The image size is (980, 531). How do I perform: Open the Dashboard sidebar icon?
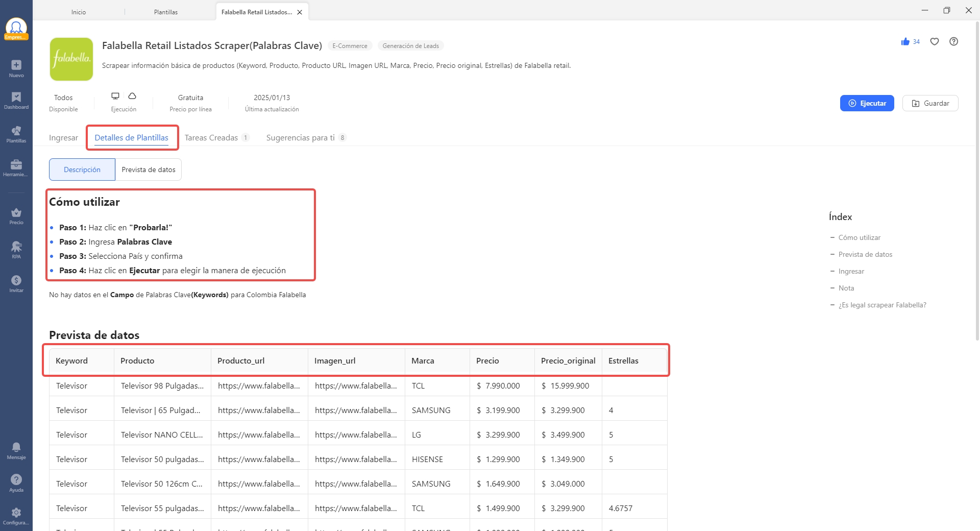click(x=16, y=98)
